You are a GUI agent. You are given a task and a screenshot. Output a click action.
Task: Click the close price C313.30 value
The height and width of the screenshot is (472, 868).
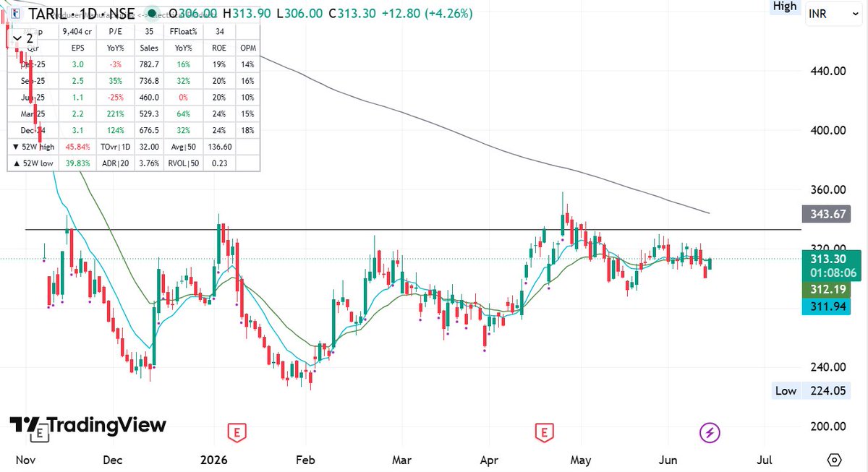pos(352,13)
